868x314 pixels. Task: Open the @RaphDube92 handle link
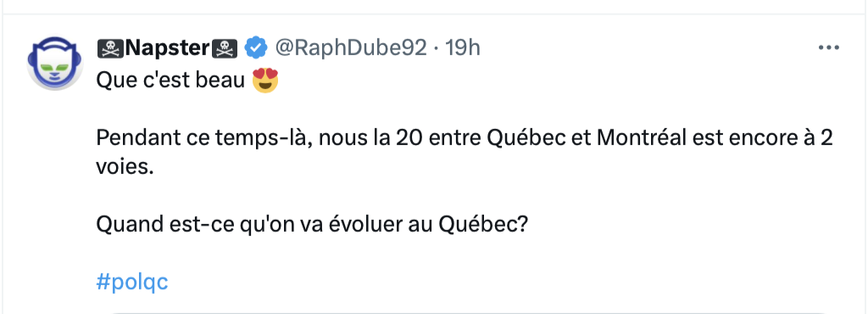click(351, 48)
